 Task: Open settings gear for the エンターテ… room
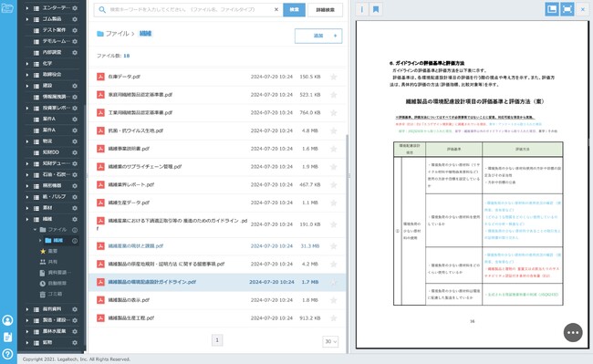[75, 8]
